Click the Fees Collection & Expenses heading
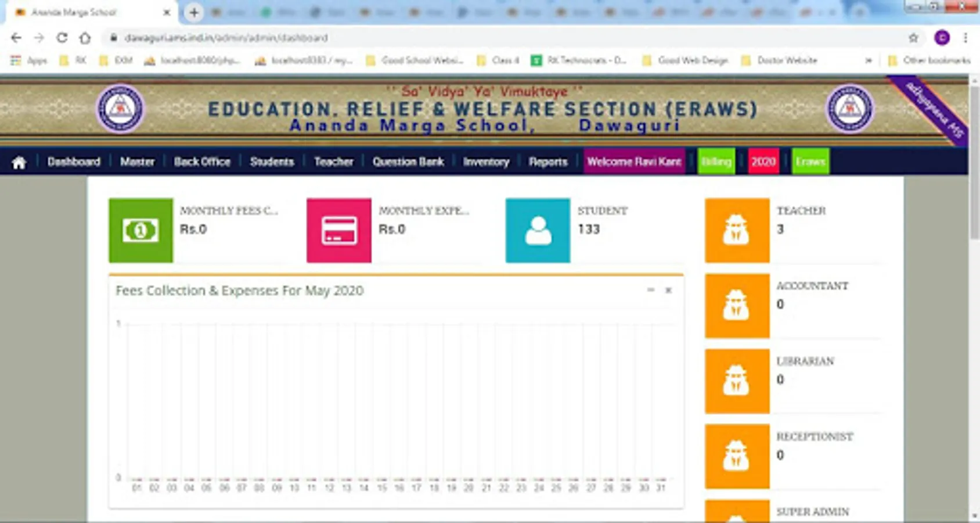 point(239,291)
